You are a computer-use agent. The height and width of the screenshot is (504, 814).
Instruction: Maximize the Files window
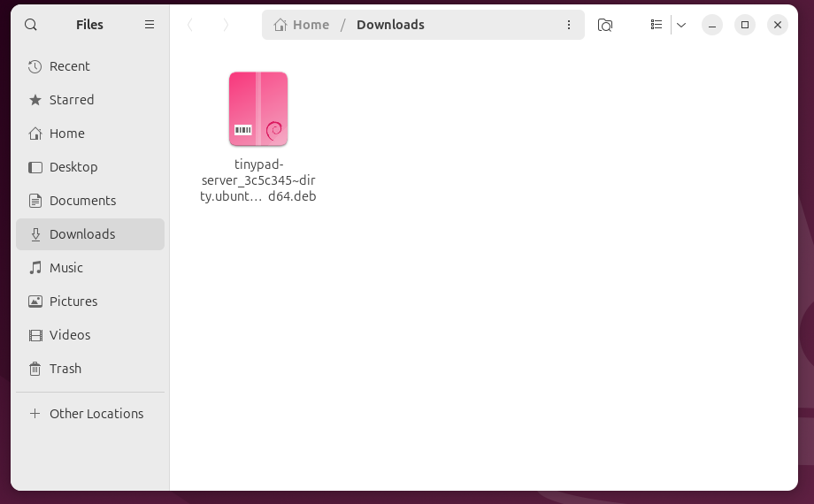pos(745,25)
